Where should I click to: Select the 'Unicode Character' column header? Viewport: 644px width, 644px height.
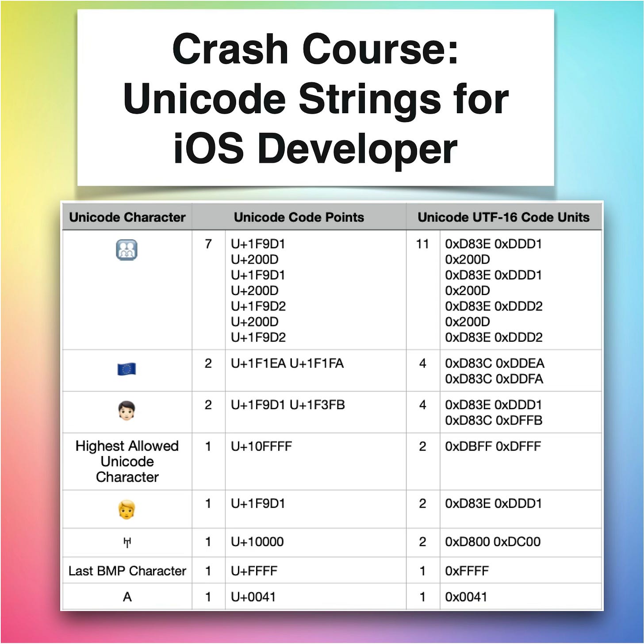click(127, 217)
